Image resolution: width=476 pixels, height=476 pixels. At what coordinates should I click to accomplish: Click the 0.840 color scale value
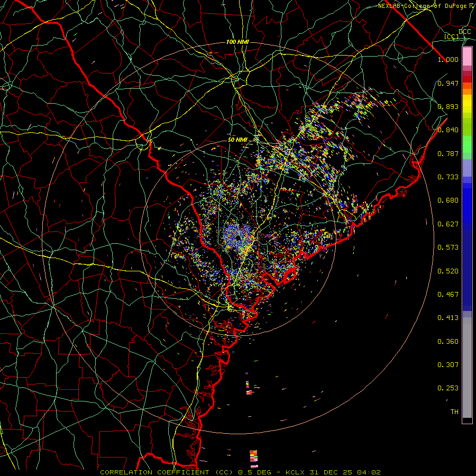448,130
